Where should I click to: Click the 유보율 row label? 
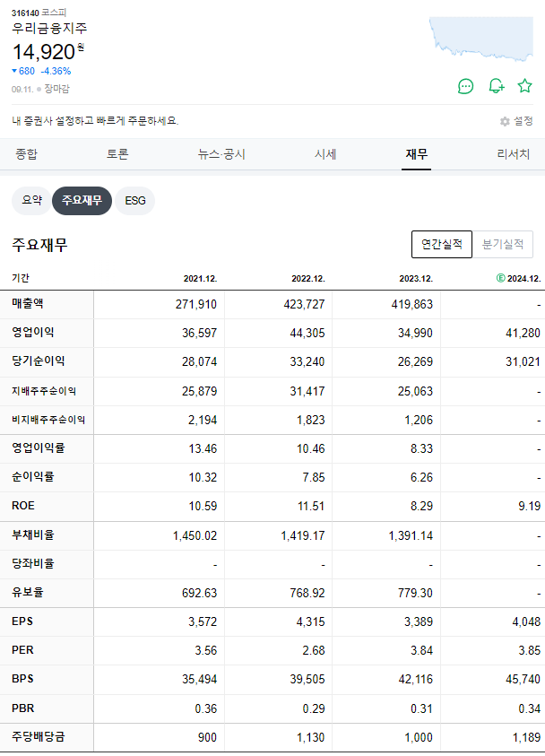(x=28, y=592)
